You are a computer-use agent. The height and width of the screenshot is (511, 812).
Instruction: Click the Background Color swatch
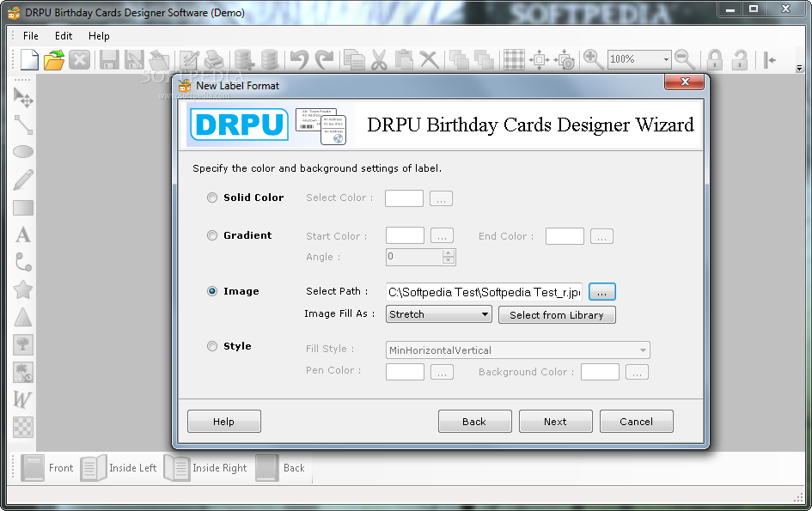pyautogui.click(x=600, y=372)
